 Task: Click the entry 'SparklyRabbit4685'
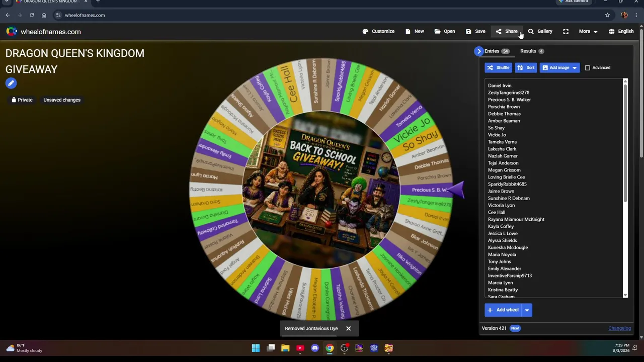(507, 184)
